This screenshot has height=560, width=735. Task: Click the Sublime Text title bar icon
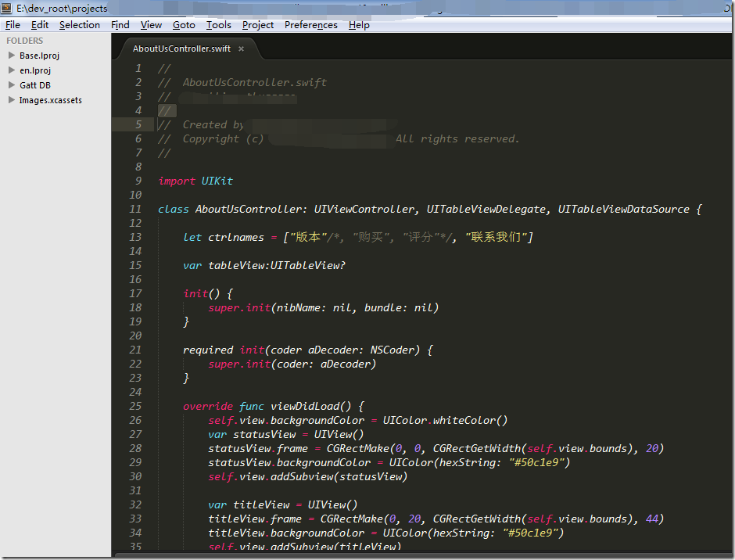[x=6, y=8]
